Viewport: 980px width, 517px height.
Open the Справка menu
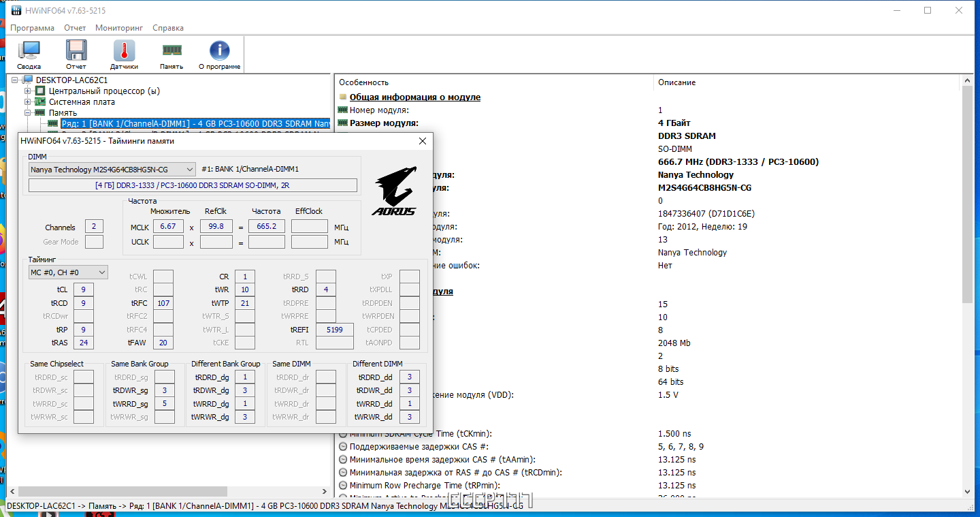coord(168,28)
